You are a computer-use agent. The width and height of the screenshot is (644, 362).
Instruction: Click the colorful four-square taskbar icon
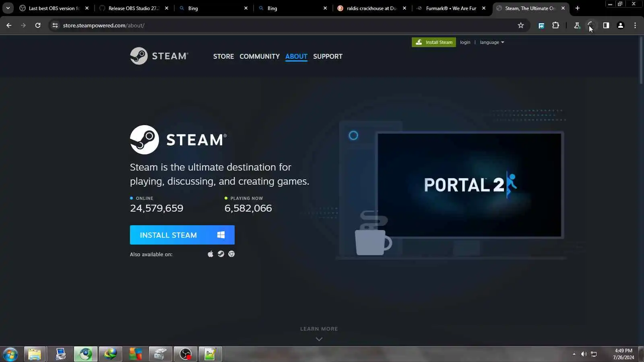[135, 354]
